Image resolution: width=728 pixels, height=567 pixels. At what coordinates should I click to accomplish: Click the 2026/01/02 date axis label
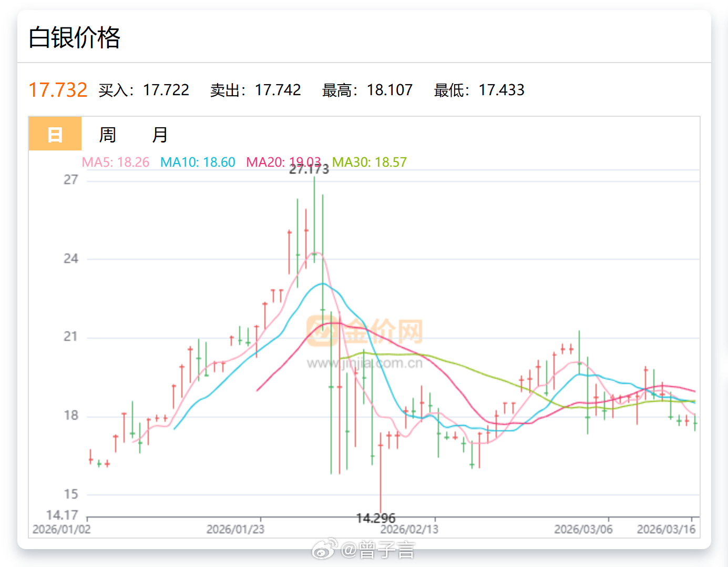tap(61, 529)
